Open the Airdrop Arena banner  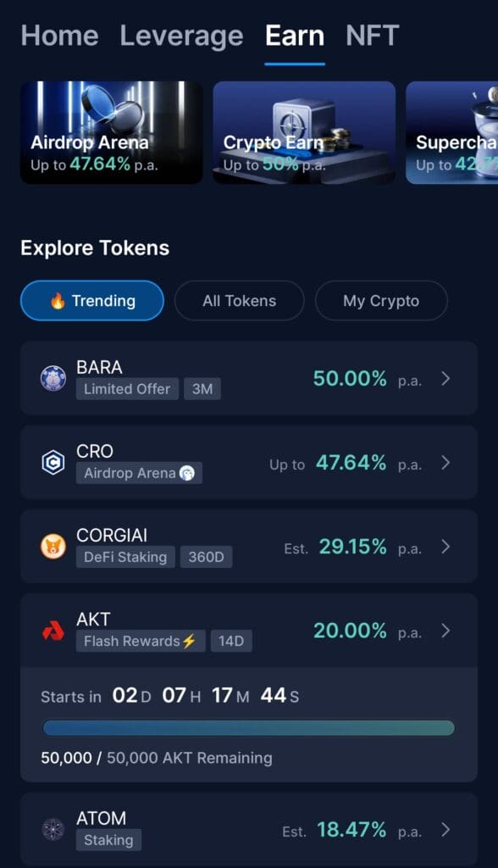pos(111,132)
